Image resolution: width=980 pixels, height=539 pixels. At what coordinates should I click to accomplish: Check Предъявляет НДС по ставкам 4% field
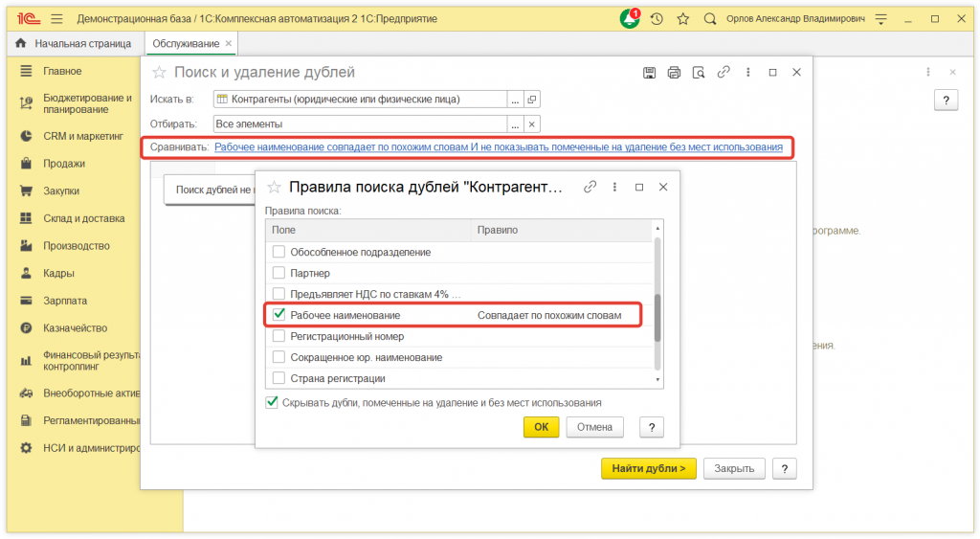[x=278, y=294]
